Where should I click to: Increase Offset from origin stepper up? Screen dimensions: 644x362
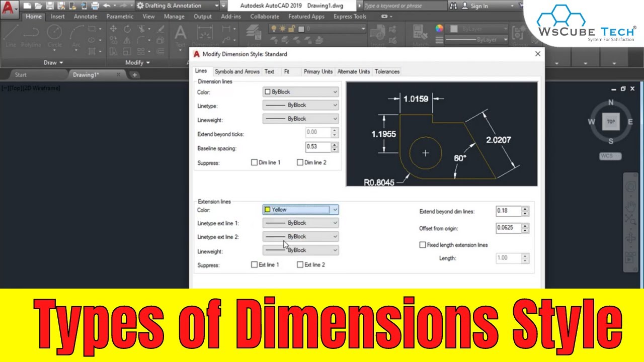525,226
